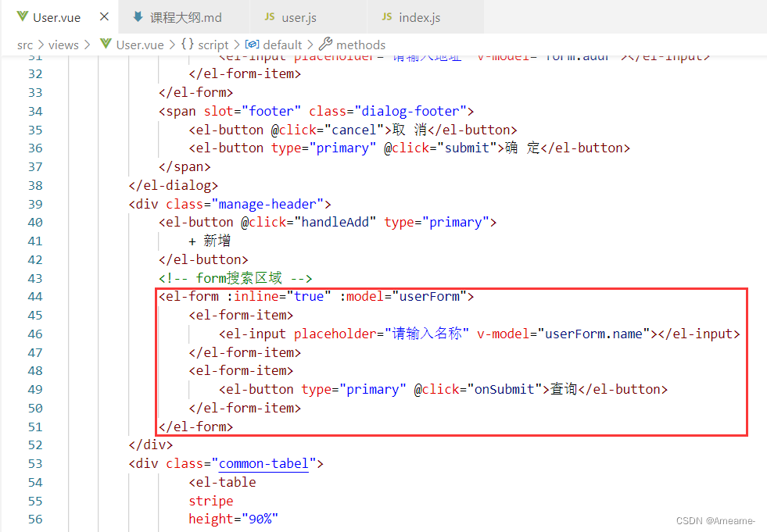Click the "handleAdd" handler text
The image size is (767, 532).
335,223
